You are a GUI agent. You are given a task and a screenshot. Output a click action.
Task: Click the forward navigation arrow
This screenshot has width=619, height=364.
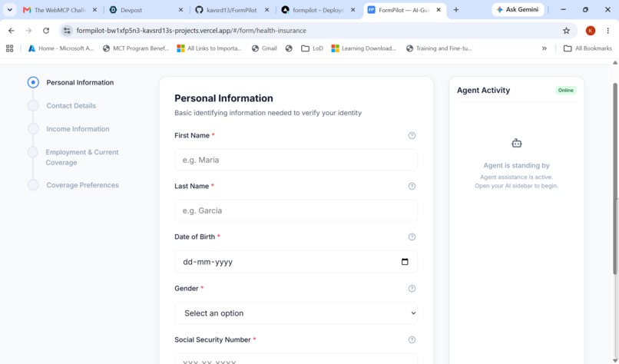28,31
